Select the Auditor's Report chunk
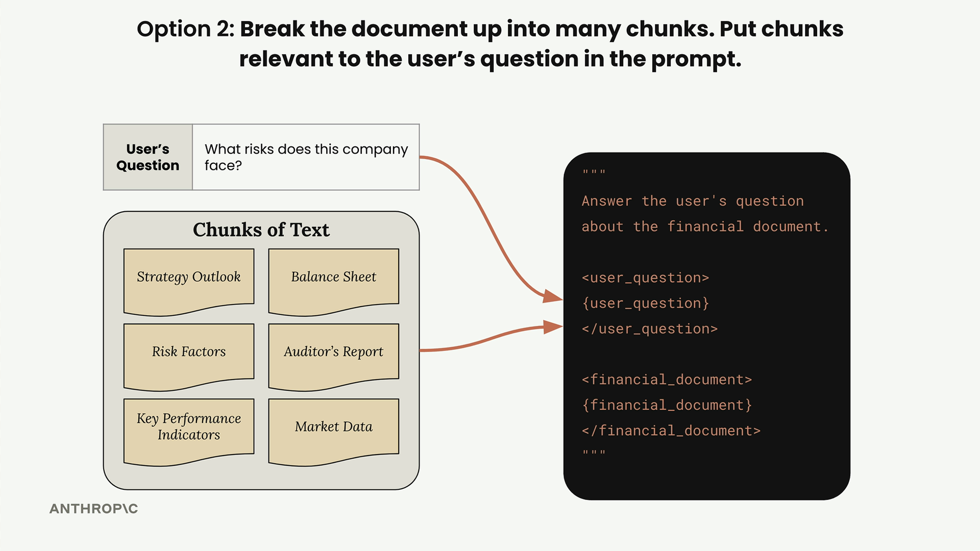Screen dimensions: 980x551 pyautogui.click(x=334, y=357)
